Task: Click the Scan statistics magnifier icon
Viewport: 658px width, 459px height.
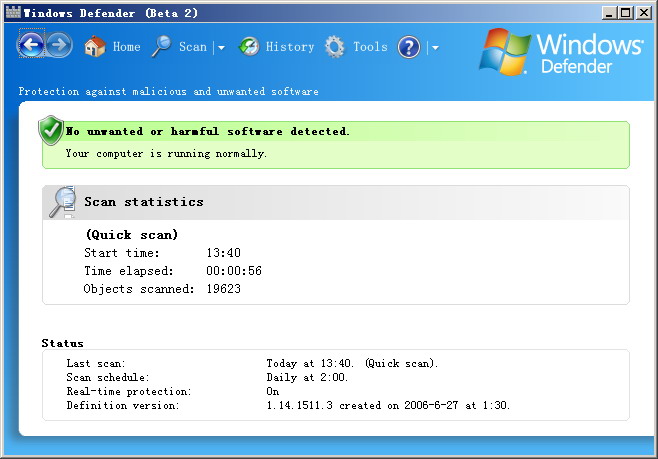Action: pos(63,202)
